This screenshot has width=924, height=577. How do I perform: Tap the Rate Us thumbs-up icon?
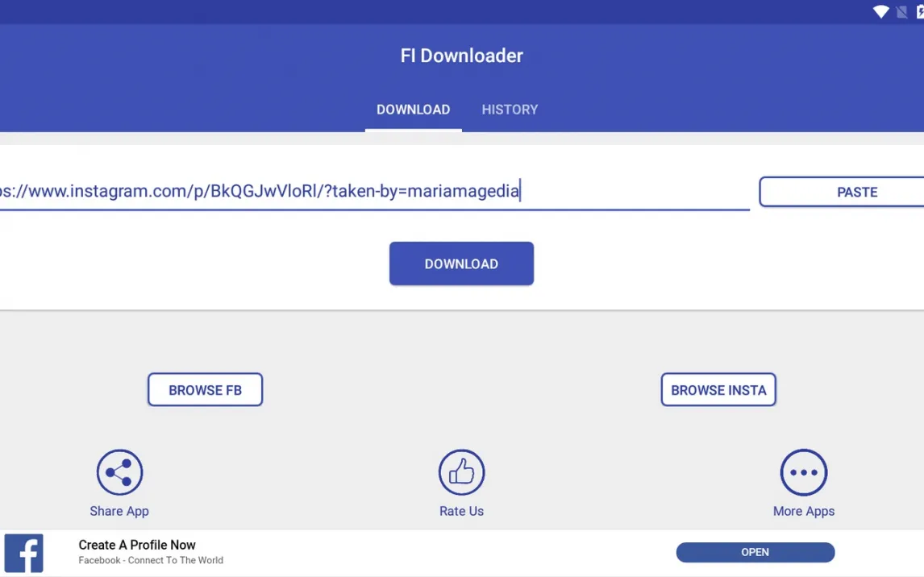(461, 472)
